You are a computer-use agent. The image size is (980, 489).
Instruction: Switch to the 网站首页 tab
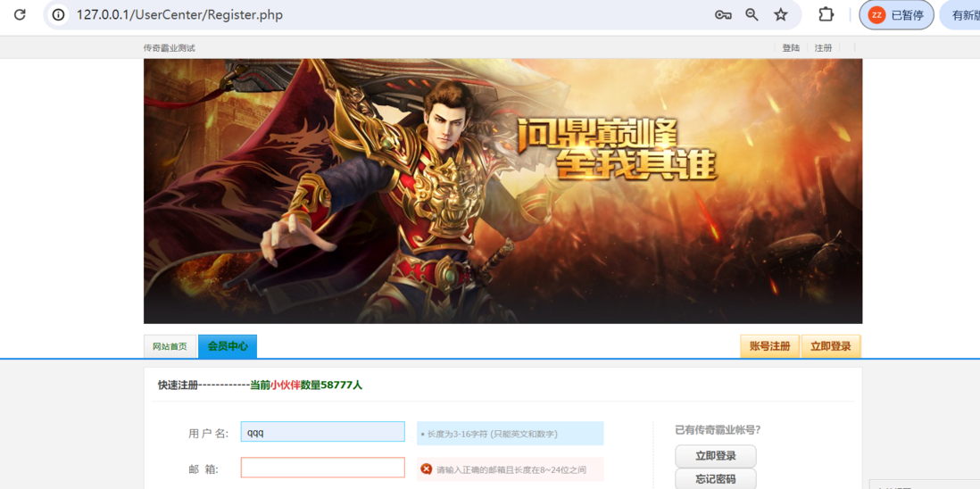pyautogui.click(x=170, y=346)
